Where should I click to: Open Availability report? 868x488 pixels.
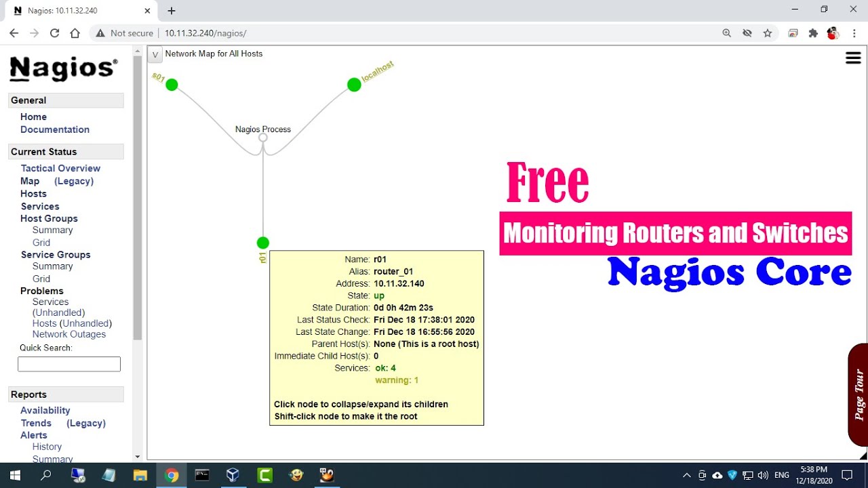(45, 411)
